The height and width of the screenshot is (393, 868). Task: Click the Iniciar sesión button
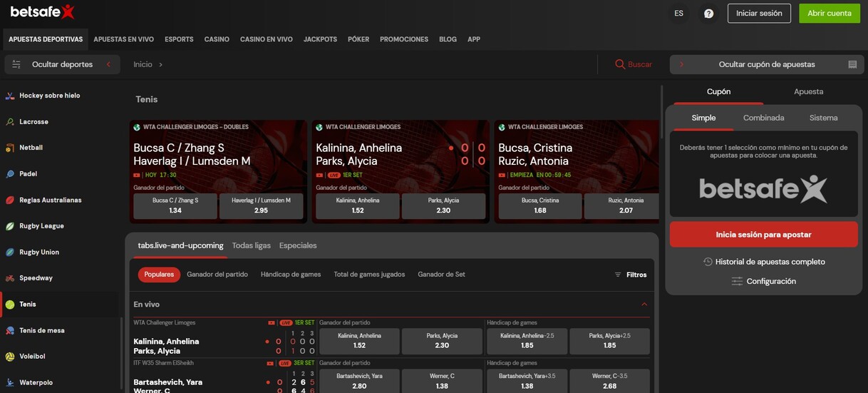point(759,14)
